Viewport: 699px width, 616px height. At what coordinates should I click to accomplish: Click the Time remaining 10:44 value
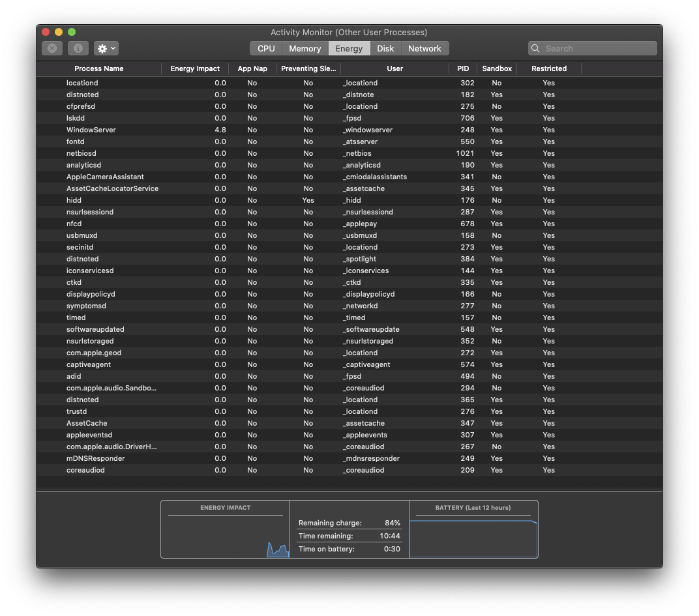coord(390,536)
